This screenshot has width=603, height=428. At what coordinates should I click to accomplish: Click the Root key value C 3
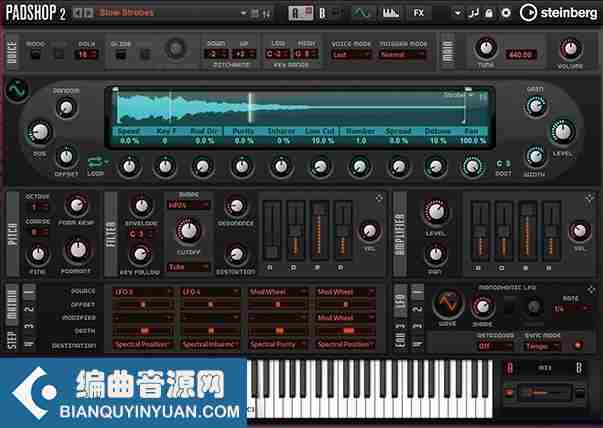point(503,164)
